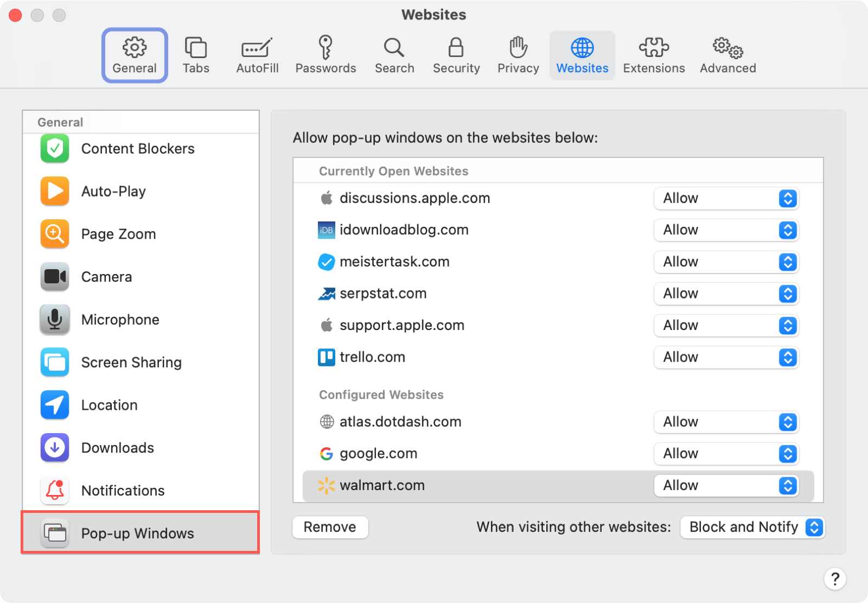868x603 pixels.
Task: Select Screen Sharing label in sidebar
Action: point(131,363)
